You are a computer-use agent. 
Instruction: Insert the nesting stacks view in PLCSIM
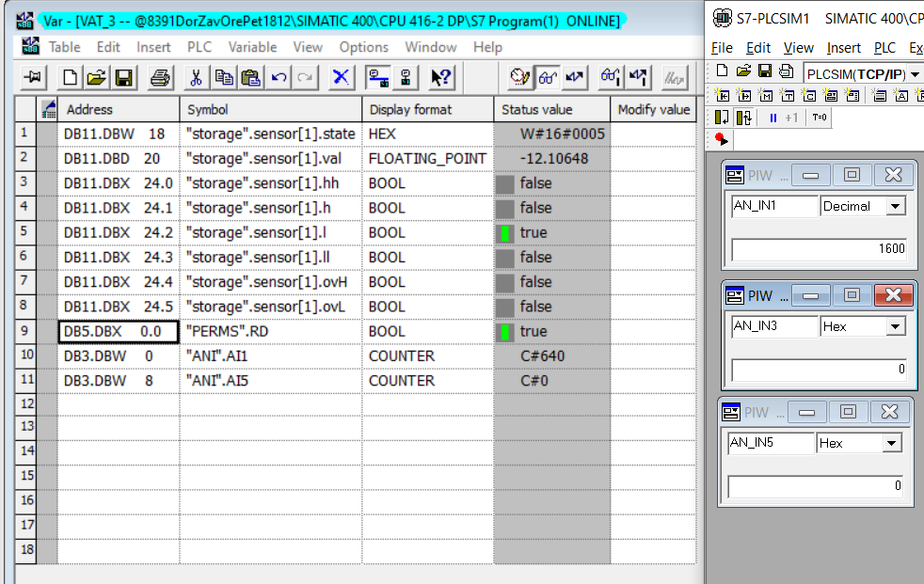879,95
